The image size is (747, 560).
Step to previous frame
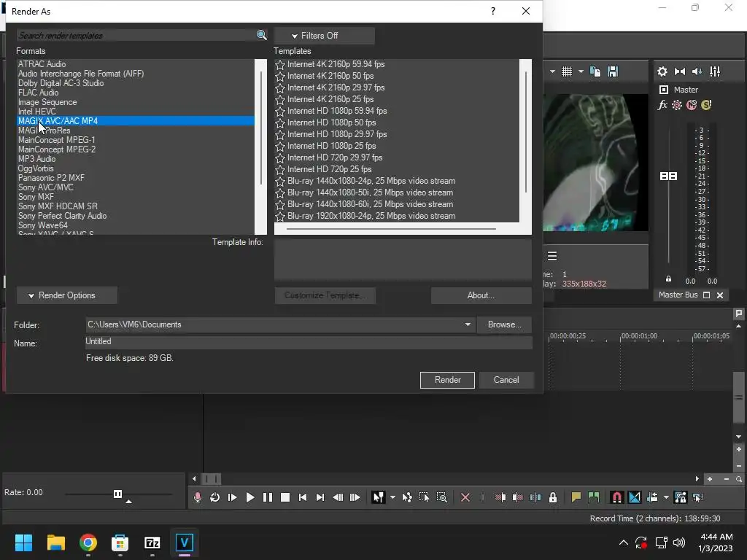[338, 497]
